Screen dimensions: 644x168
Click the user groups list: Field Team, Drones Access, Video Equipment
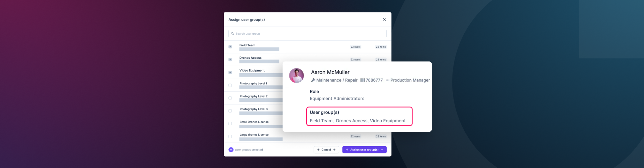tap(358, 121)
